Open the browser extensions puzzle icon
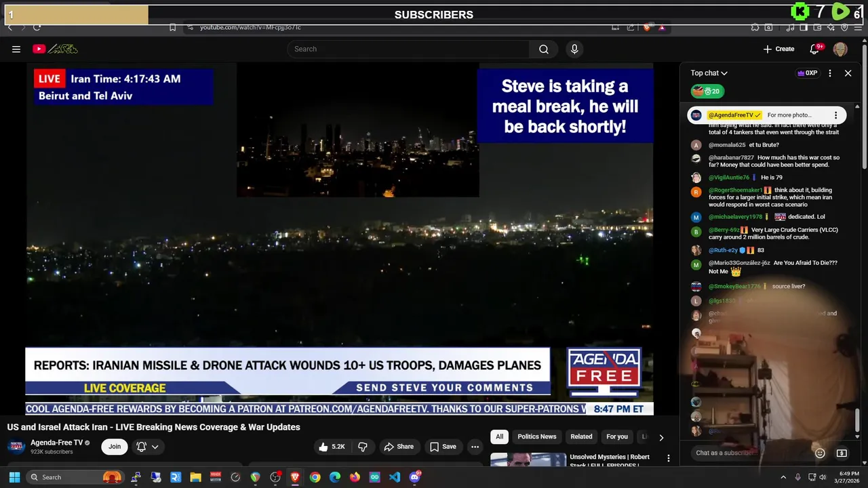 point(755,27)
